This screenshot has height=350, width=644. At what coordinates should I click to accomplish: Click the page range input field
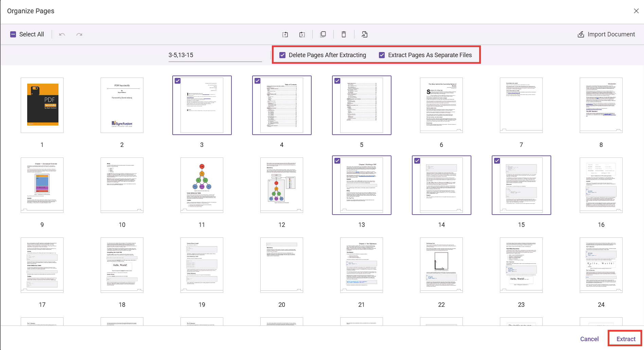pos(215,55)
